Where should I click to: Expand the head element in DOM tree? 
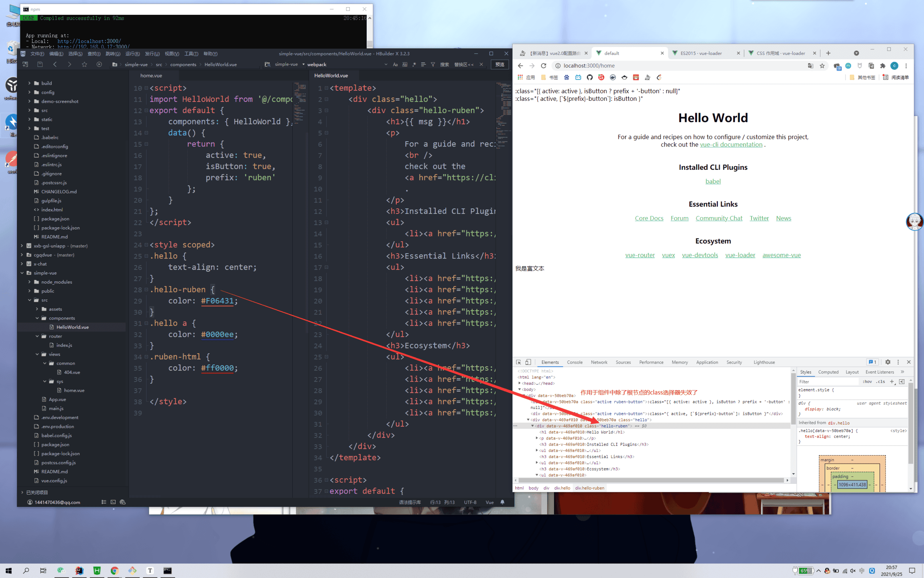(x=520, y=383)
